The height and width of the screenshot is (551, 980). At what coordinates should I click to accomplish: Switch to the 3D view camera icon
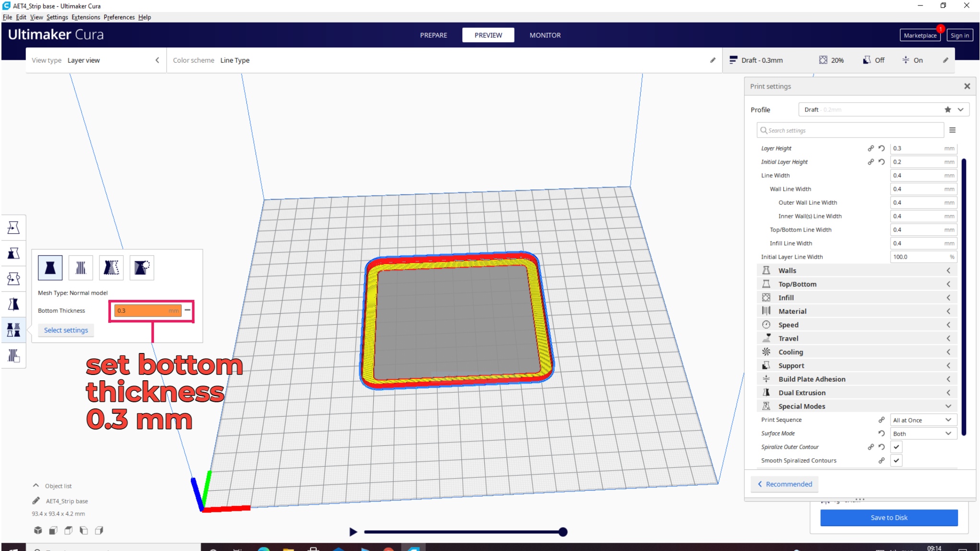click(x=38, y=530)
